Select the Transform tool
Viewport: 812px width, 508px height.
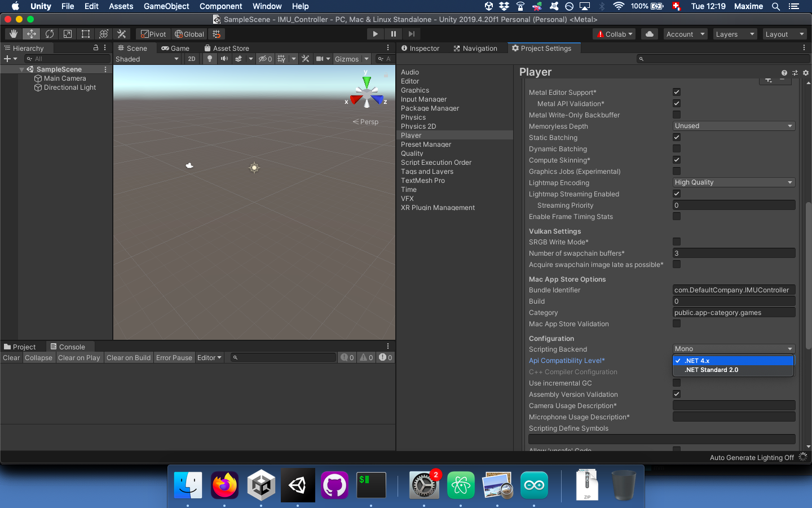(104, 34)
